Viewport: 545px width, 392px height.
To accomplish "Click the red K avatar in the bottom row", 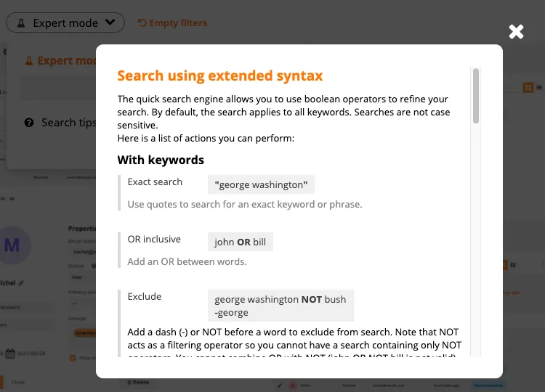I will (x=293, y=385).
